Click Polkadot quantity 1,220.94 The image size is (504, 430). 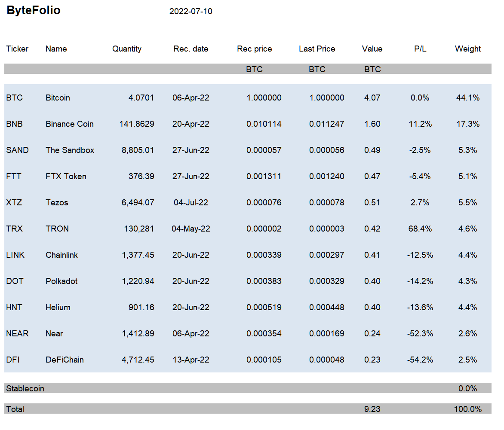click(138, 281)
